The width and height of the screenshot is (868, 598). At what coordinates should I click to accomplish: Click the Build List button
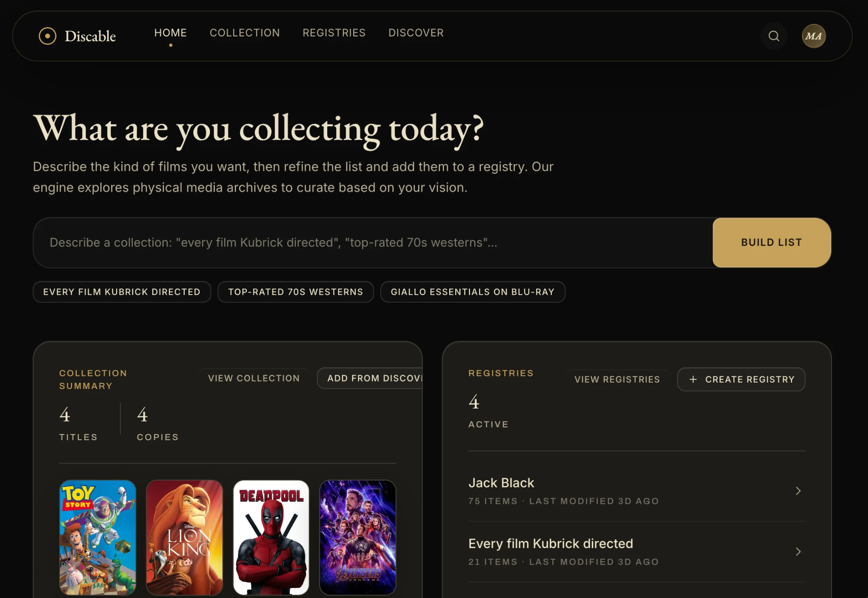(x=772, y=242)
